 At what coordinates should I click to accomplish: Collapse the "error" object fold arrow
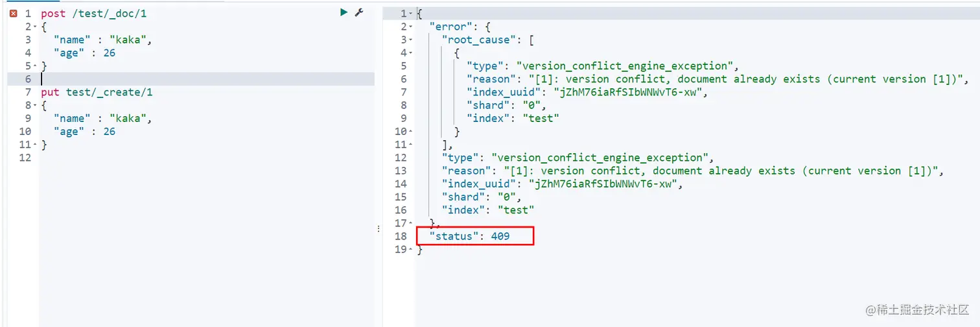tap(412, 27)
